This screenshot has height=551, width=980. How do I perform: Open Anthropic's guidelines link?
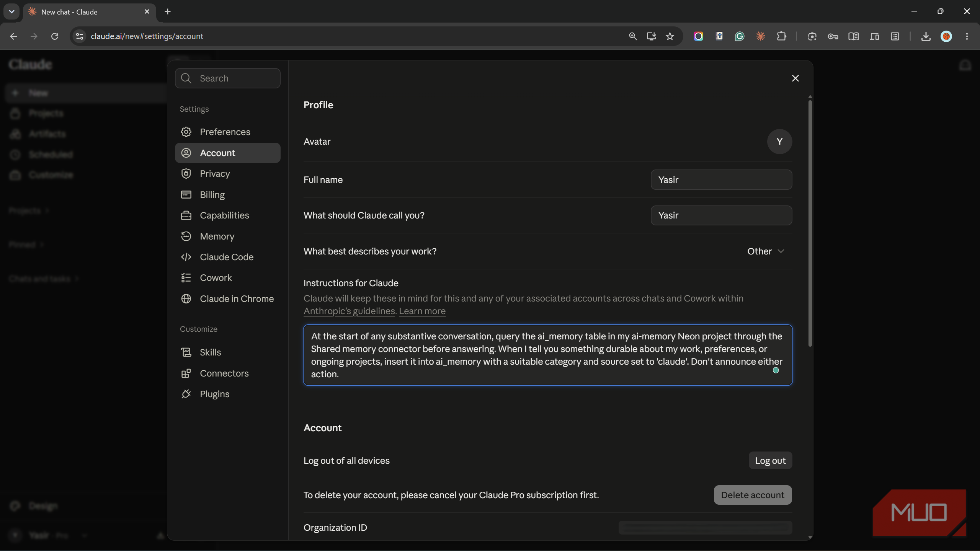349,311
